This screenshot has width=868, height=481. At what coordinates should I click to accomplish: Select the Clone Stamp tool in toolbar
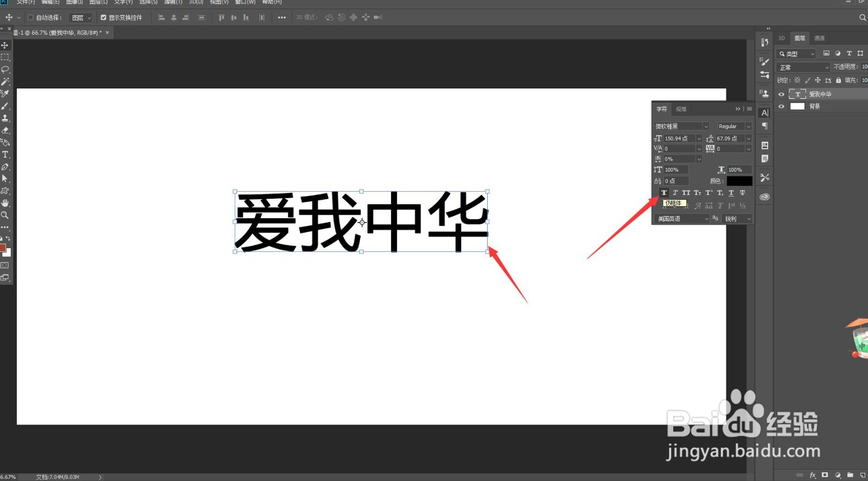(x=5, y=118)
